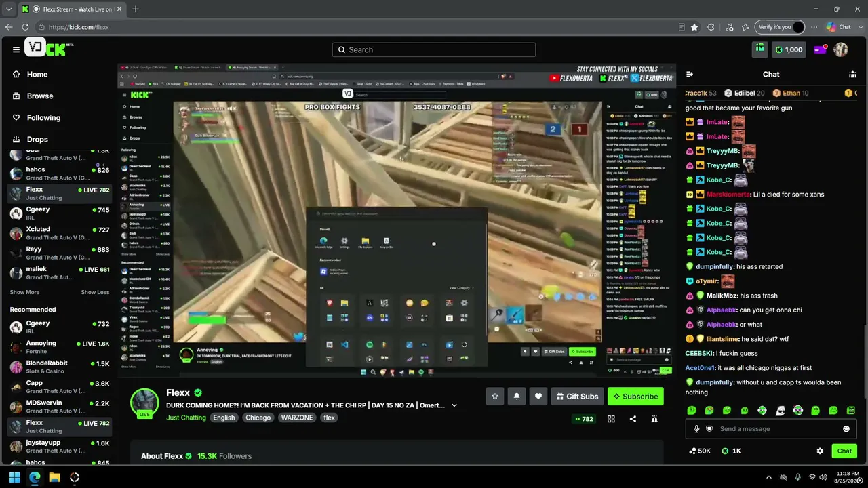Select the sunglasses ghost quick emote

pos(780,410)
